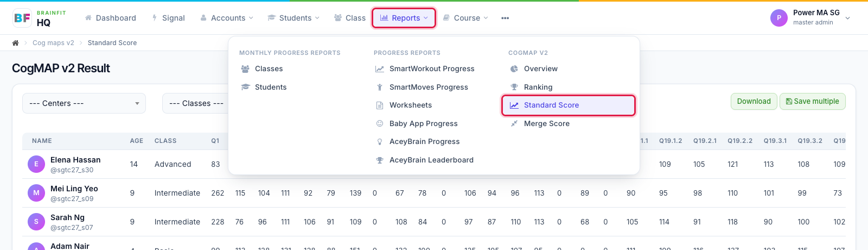Go to Cog maps v2 breadcrumb
Image resolution: width=868 pixels, height=250 pixels.
53,43
